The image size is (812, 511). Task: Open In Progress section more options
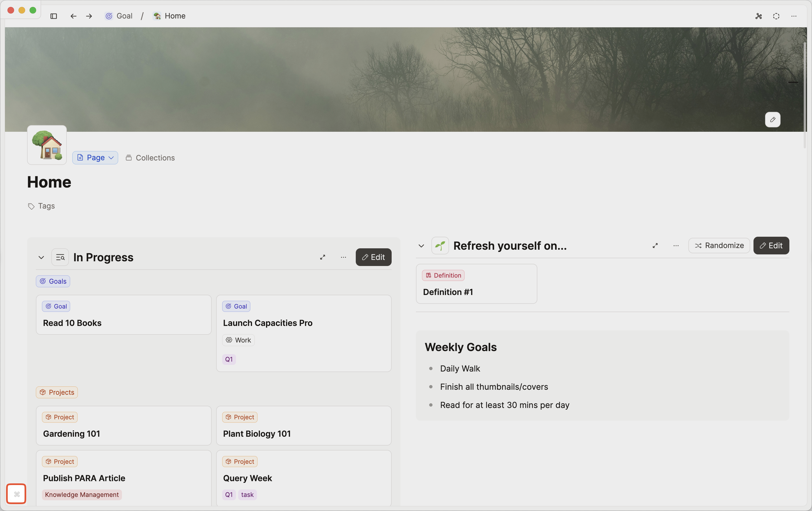(x=343, y=257)
